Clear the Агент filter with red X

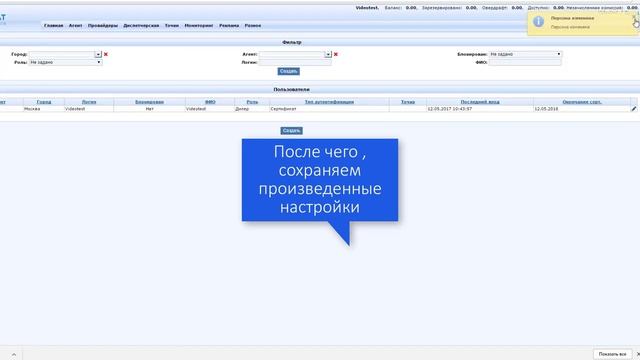pyautogui.click(x=336, y=54)
